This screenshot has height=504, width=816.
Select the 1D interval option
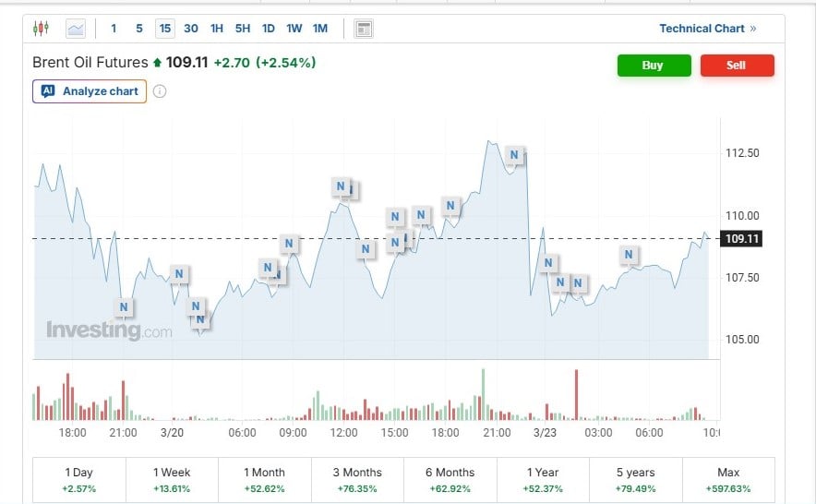click(x=269, y=29)
